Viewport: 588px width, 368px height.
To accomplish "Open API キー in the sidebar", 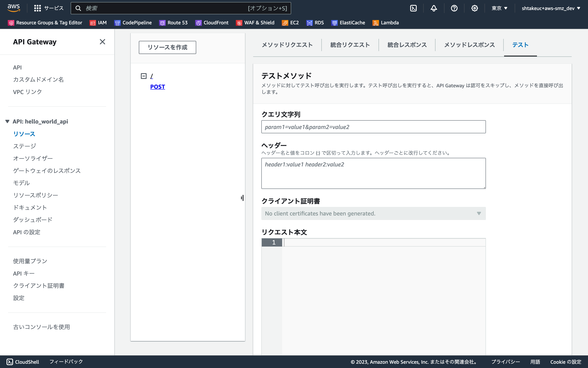I will tap(24, 274).
